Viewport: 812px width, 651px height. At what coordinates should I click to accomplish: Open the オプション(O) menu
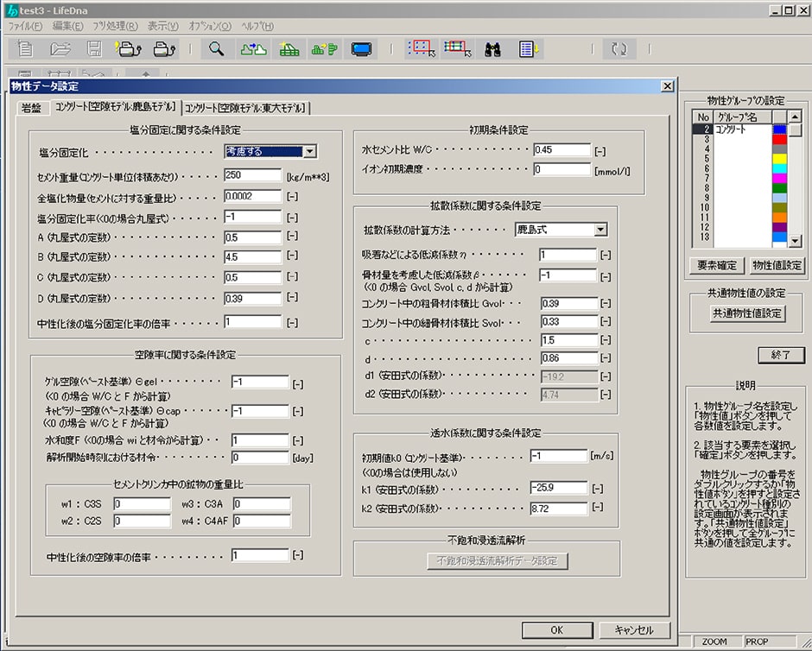tap(210, 26)
